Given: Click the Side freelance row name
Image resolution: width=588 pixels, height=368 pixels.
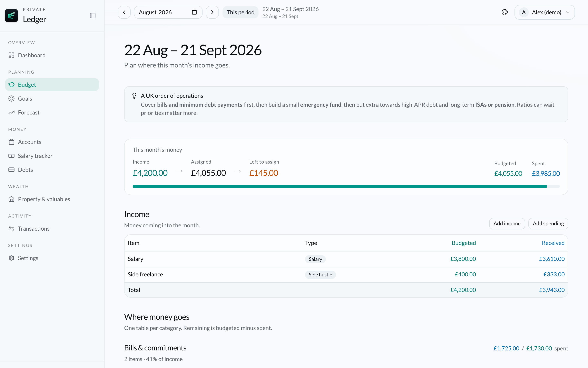Looking at the screenshot, I should (145, 275).
